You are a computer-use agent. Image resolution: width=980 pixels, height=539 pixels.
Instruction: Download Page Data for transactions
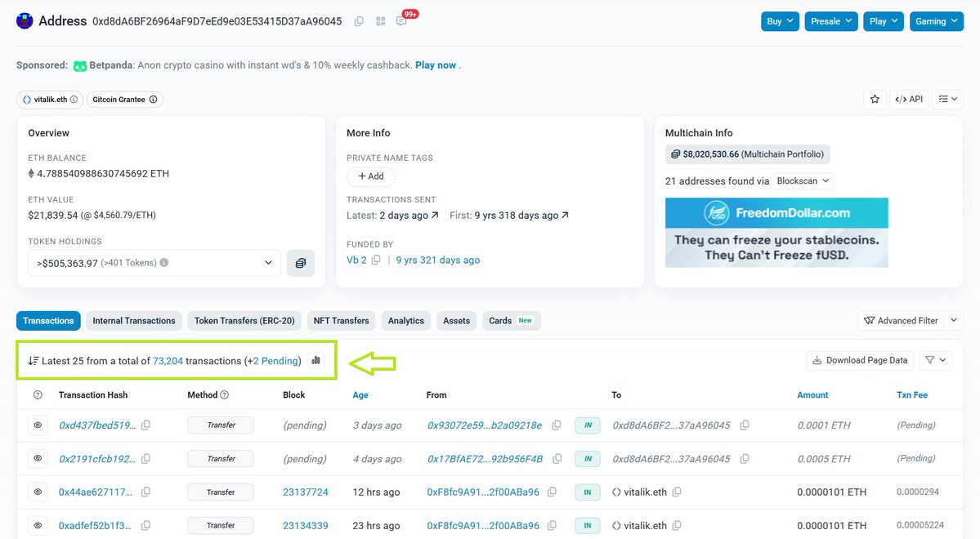(859, 359)
